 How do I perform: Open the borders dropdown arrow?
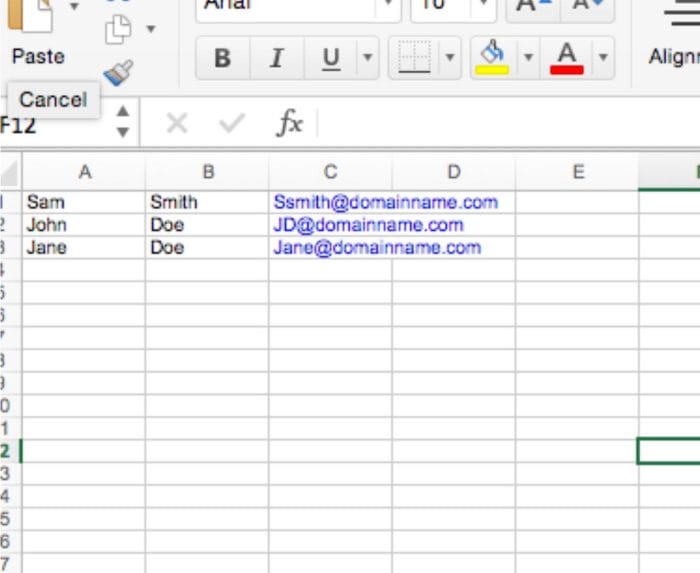[x=450, y=58]
